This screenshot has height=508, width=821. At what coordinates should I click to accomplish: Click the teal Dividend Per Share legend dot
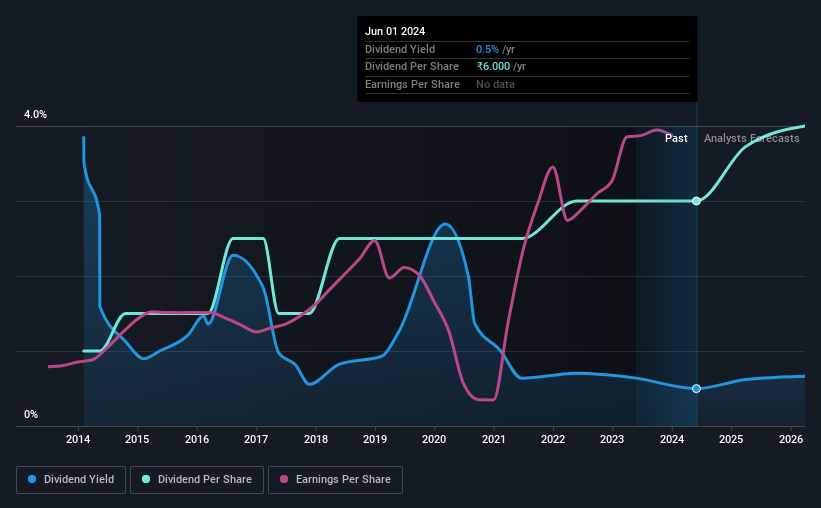[x=146, y=479]
